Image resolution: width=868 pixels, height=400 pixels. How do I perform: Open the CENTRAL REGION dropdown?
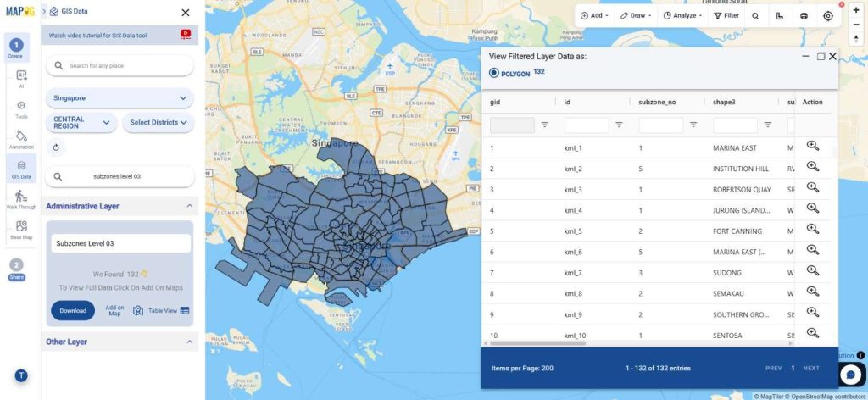(81, 123)
